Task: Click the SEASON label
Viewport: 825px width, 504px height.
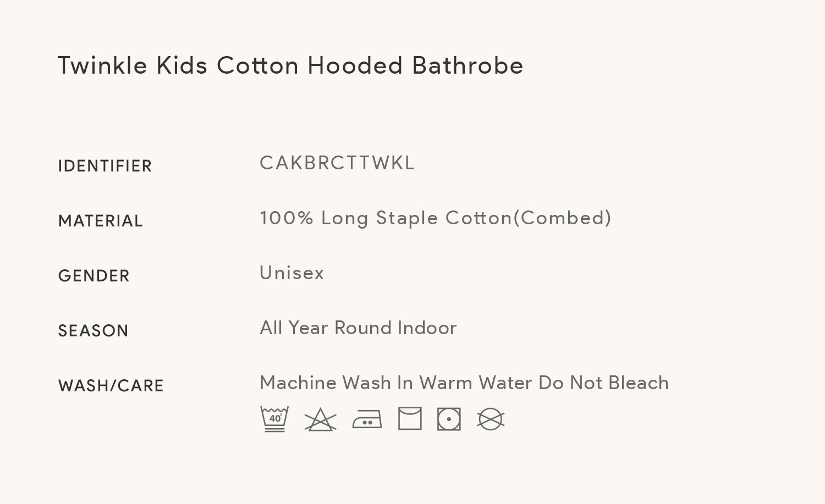Action: point(94,331)
